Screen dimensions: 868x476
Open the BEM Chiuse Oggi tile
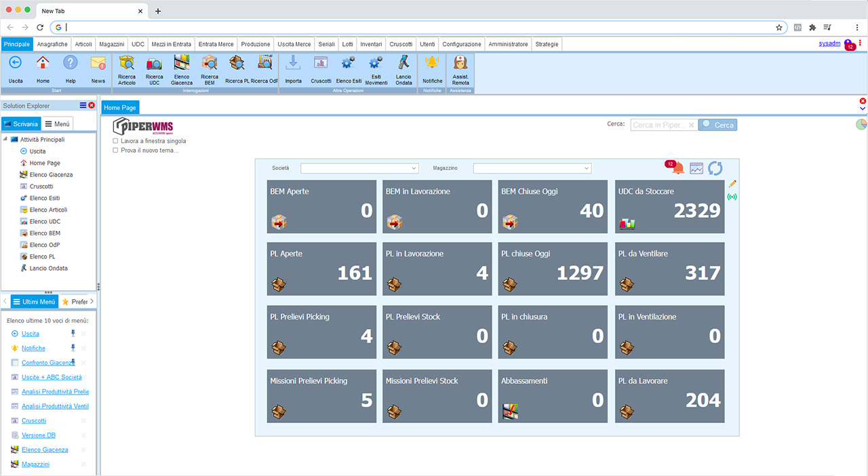pyautogui.click(x=553, y=206)
